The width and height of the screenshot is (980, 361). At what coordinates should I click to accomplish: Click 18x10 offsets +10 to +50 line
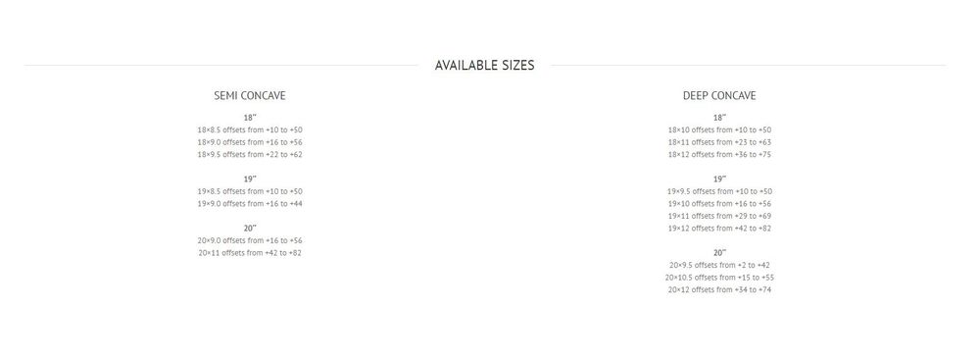click(x=719, y=130)
